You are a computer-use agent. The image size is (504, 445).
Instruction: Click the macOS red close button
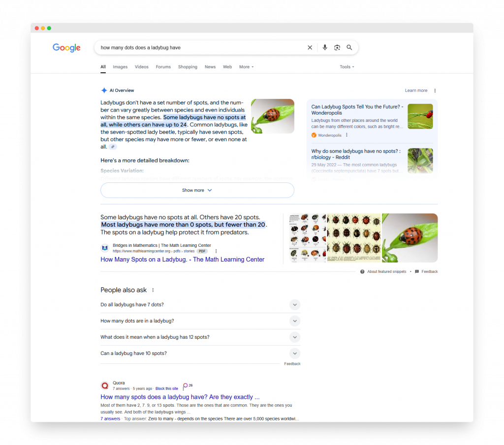[x=37, y=28]
